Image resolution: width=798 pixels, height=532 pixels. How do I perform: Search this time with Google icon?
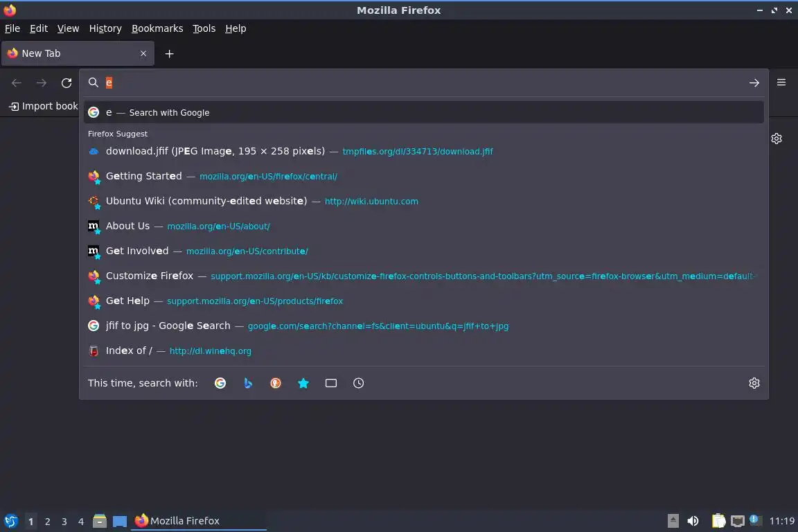[x=220, y=383]
